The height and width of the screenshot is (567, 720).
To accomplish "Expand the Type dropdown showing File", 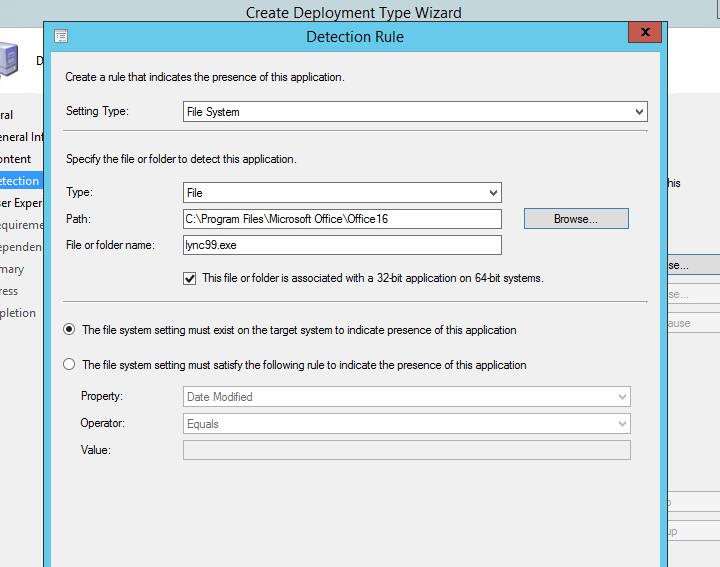I will [x=342, y=192].
